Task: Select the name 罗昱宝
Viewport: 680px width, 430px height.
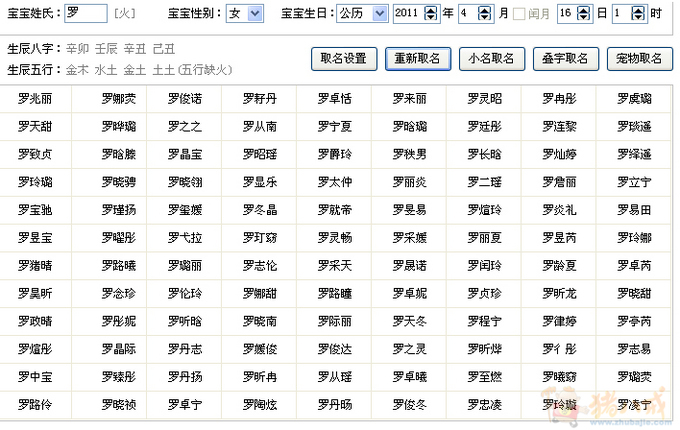Action: pos(35,238)
